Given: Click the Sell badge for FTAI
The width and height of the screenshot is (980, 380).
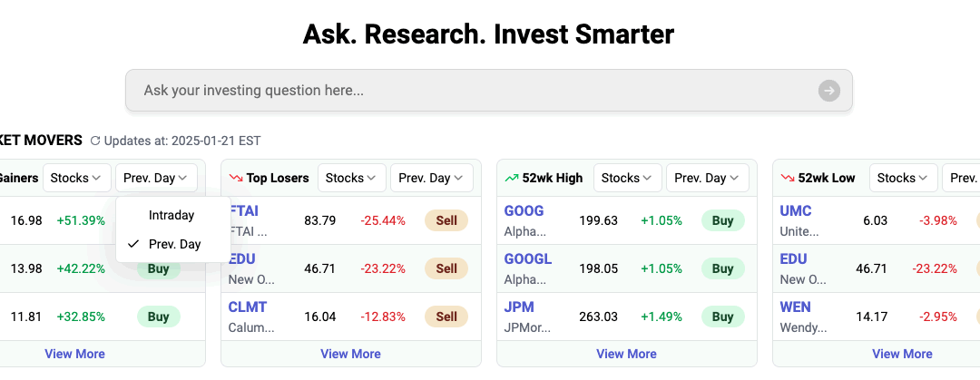Looking at the screenshot, I should click(446, 220).
